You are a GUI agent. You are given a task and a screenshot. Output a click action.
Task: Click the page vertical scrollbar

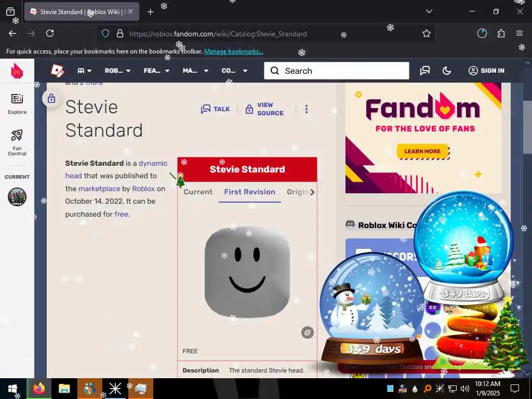tap(528, 128)
